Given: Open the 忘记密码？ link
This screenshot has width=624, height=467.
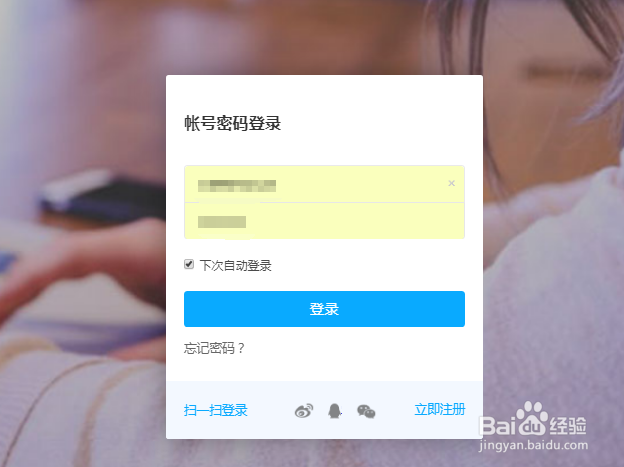Looking at the screenshot, I should (214, 348).
